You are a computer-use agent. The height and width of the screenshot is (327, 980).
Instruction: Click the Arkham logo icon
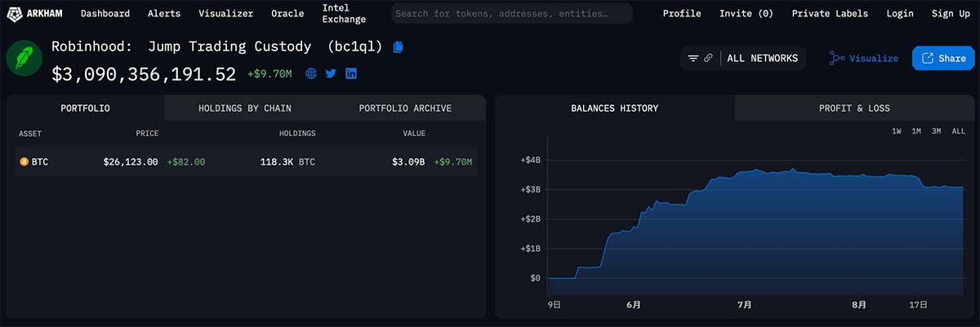tap(13, 13)
